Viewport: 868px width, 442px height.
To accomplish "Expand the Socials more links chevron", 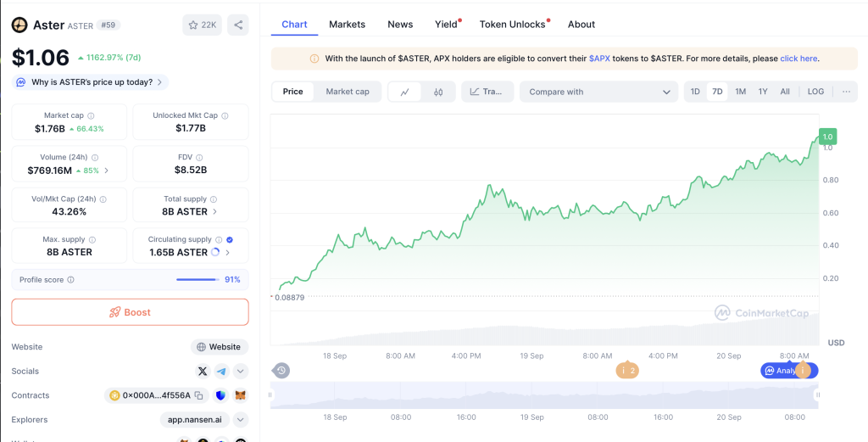I will point(241,372).
